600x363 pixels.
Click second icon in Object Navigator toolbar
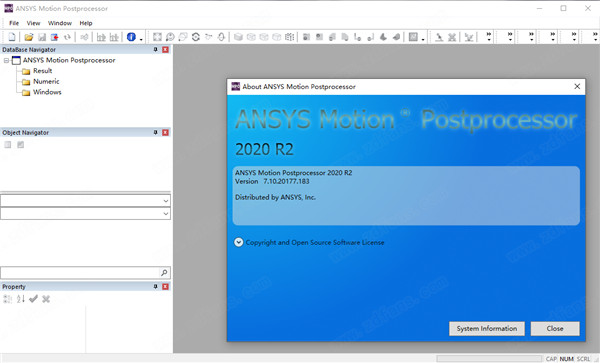21,145
